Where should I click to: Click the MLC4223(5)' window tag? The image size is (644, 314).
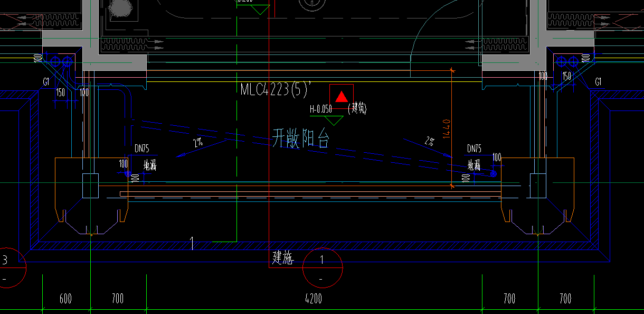(x=274, y=89)
